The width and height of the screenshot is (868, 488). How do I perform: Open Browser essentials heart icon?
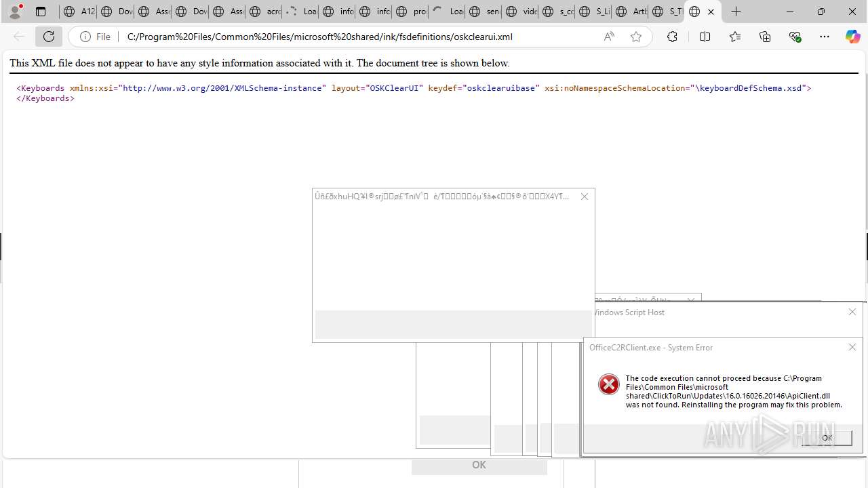795,37
